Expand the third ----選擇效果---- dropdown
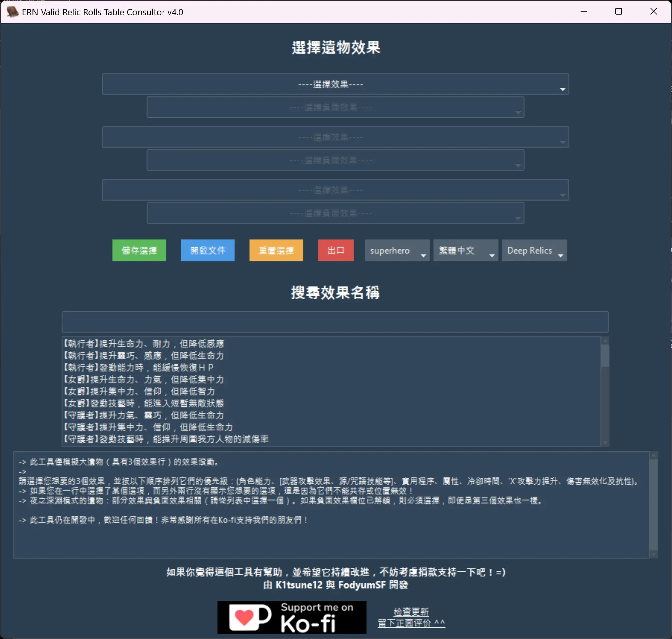672x639 pixels. click(x=335, y=190)
